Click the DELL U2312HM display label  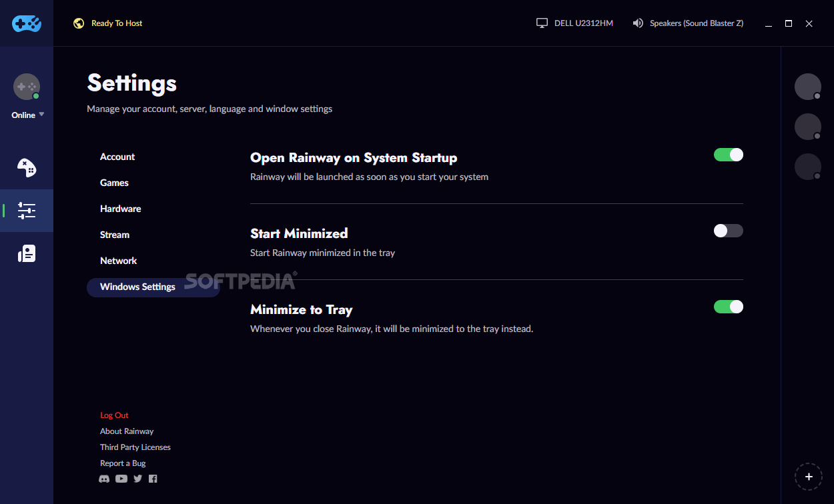(584, 23)
